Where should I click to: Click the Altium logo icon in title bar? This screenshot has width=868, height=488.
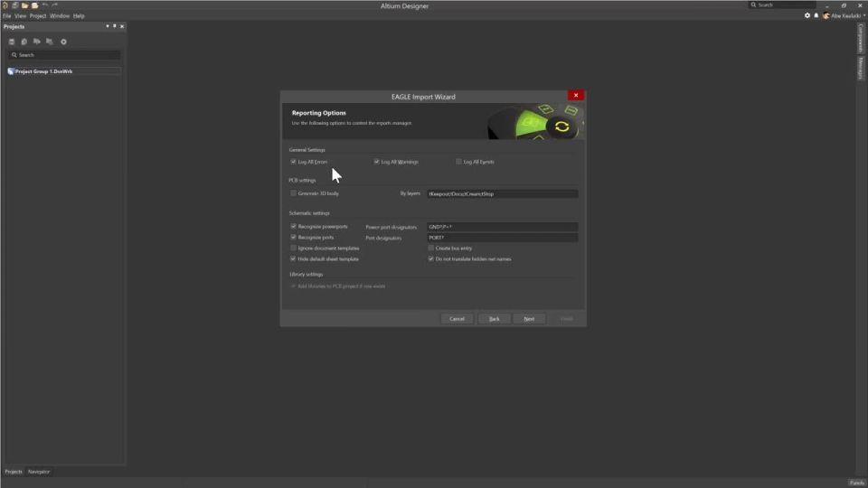click(5, 5)
